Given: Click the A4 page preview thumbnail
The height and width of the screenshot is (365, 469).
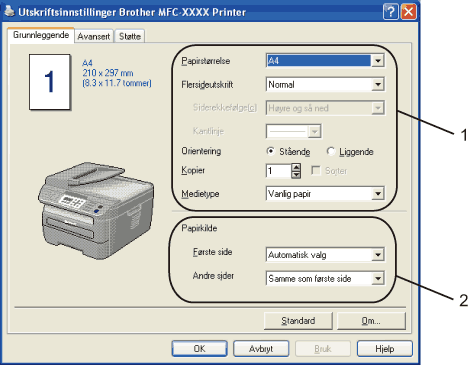Looking at the screenshot, I should (50, 82).
